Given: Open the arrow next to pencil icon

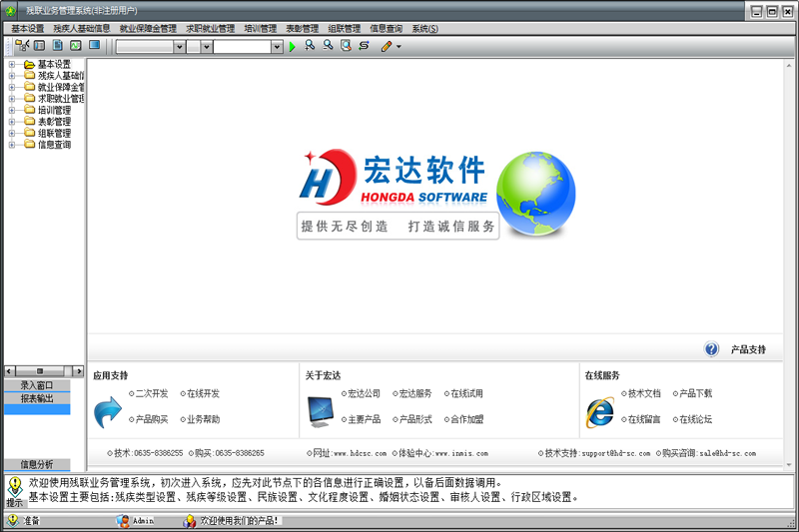Looking at the screenshot, I should [399, 47].
